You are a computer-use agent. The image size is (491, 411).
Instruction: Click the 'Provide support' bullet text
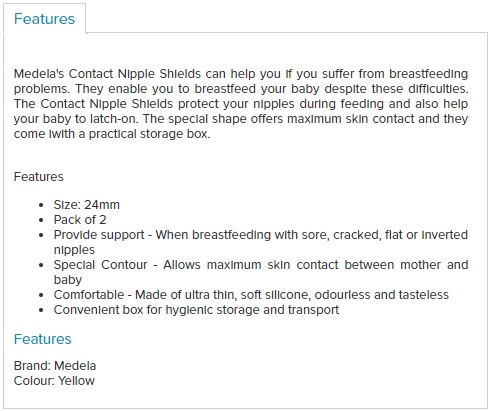tap(261, 242)
